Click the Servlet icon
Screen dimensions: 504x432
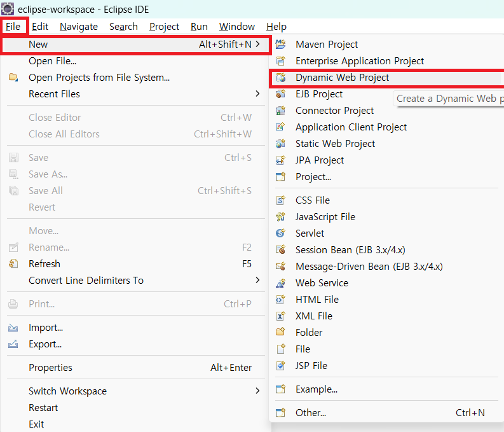[281, 233]
